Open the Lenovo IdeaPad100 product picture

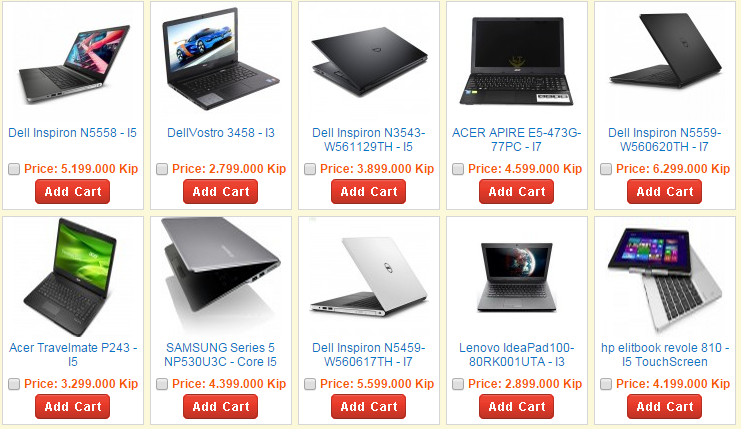click(517, 278)
